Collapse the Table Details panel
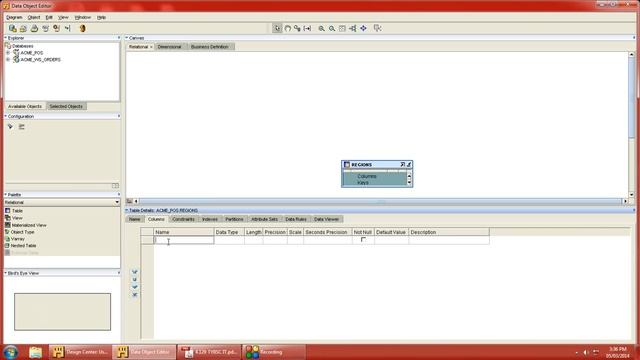Viewport: 640px width, 360px height. (127, 210)
